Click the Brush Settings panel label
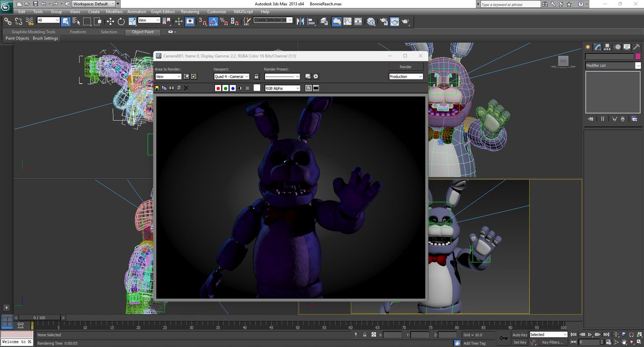 [x=45, y=38]
